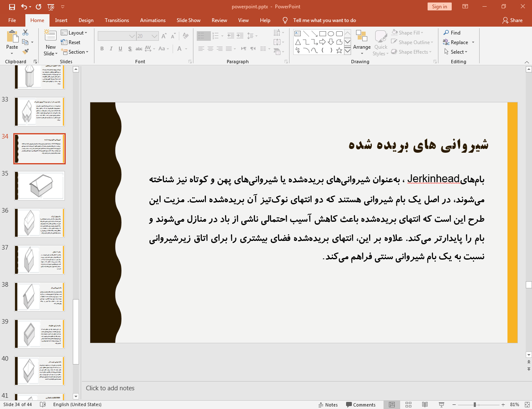Switch to Reading View
The image size is (532, 409).
(x=425, y=404)
